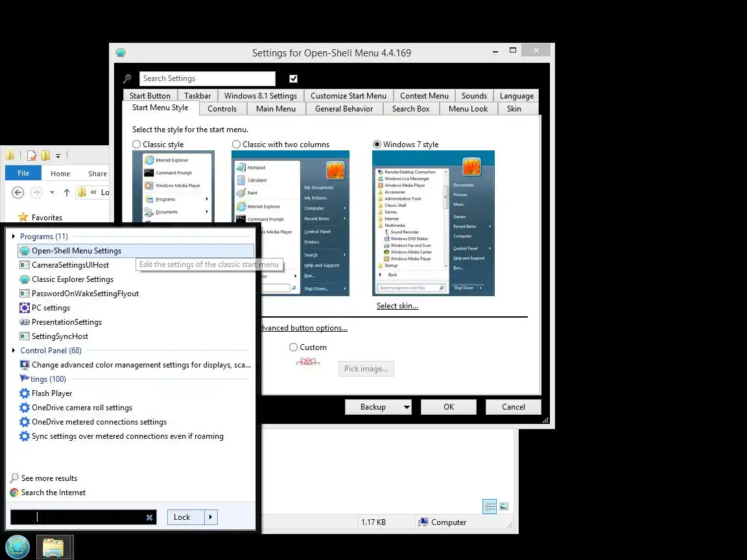The height and width of the screenshot is (560, 747).
Task: Click the OneDrive camera roll settings icon
Action: (25, 408)
